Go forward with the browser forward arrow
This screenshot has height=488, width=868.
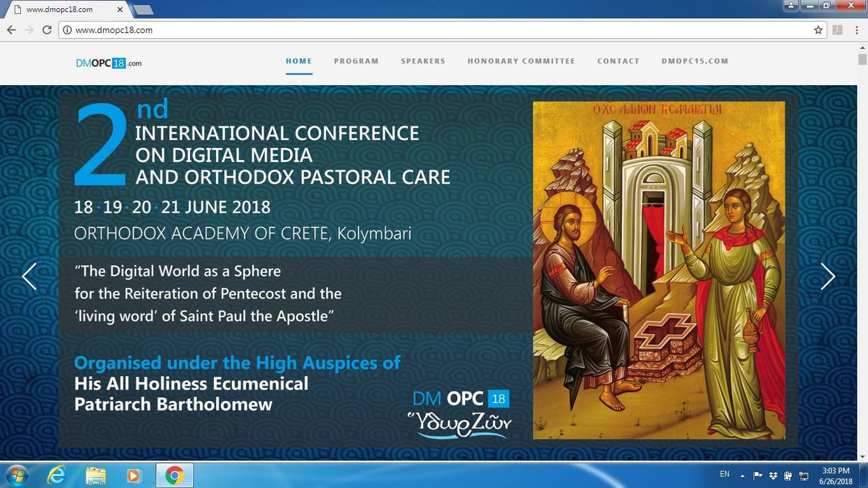coord(29,29)
